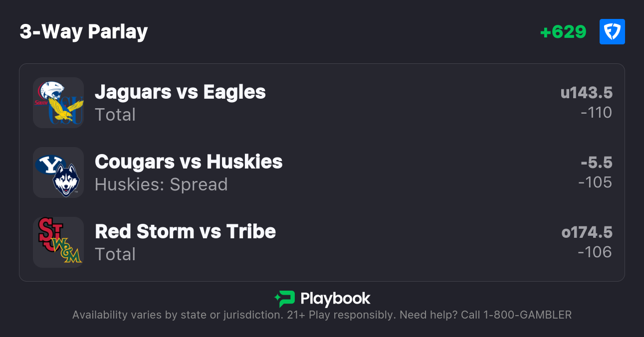Click the +629 parlay odds
The image size is (644, 337).
click(x=563, y=32)
